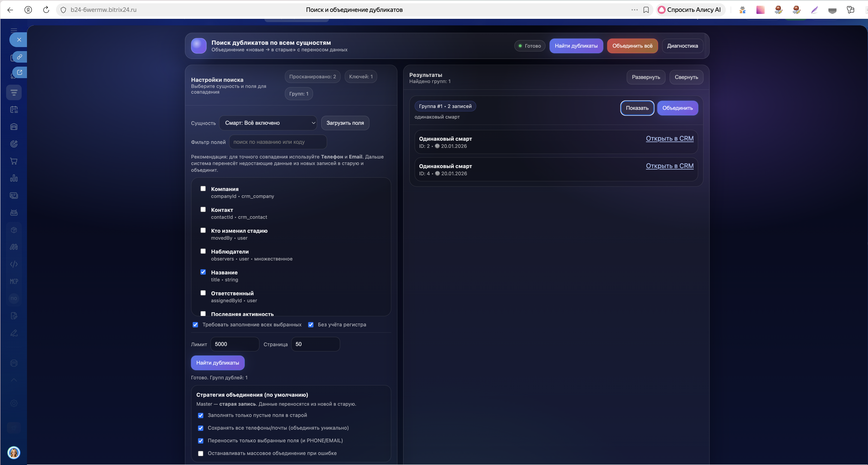
Task: Enable the Компания field checkbox
Action: tap(203, 189)
